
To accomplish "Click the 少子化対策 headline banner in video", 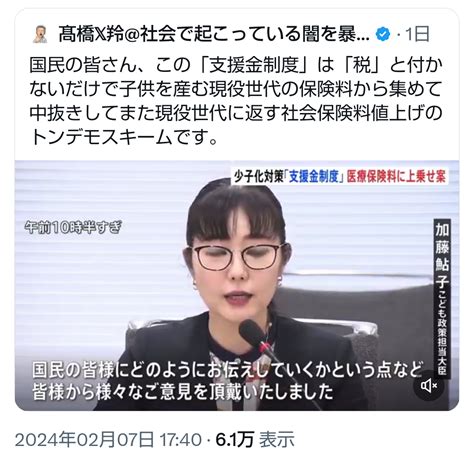I will 340,176.
